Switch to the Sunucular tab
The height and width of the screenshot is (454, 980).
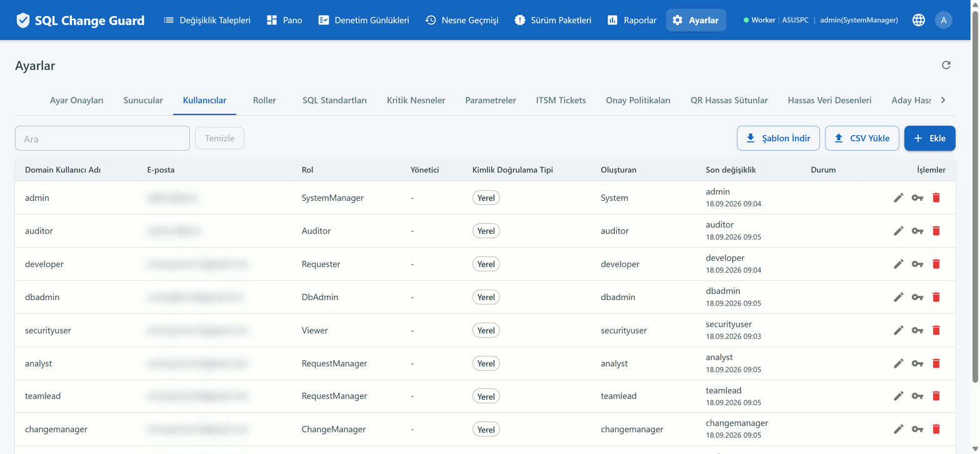143,100
